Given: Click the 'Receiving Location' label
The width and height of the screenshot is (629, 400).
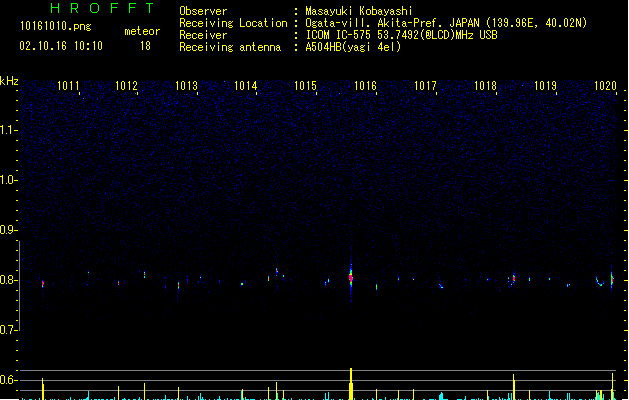Looking at the screenshot, I should point(233,23).
